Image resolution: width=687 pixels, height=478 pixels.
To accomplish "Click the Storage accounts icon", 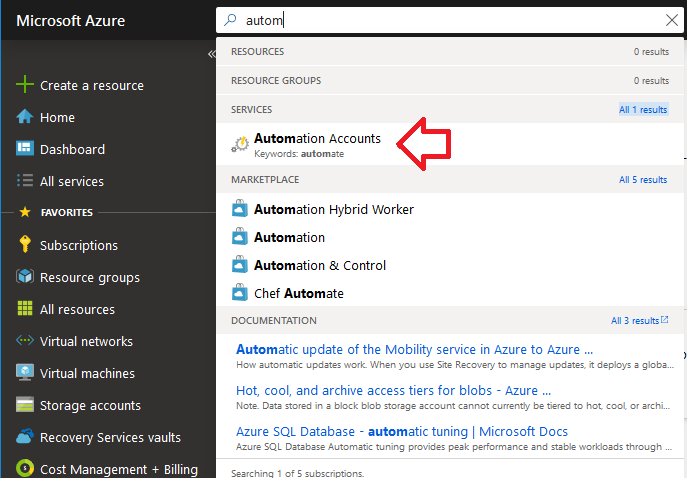I will tap(25, 404).
